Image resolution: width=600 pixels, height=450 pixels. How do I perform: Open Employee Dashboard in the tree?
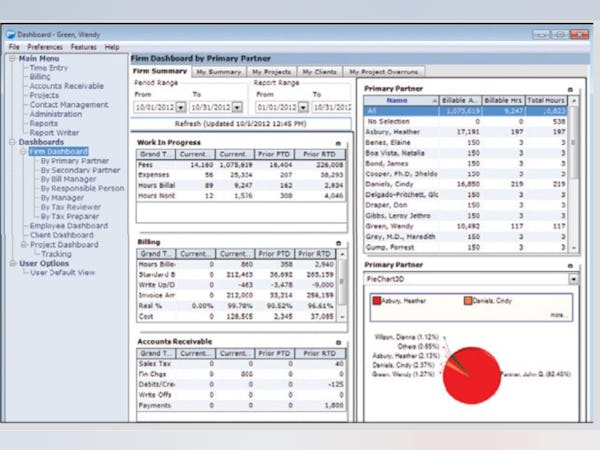(x=69, y=226)
